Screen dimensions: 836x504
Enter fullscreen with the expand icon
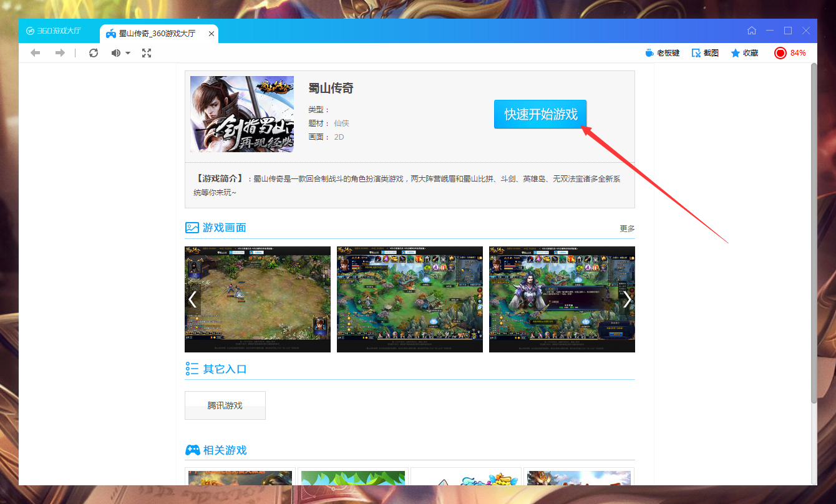point(147,53)
